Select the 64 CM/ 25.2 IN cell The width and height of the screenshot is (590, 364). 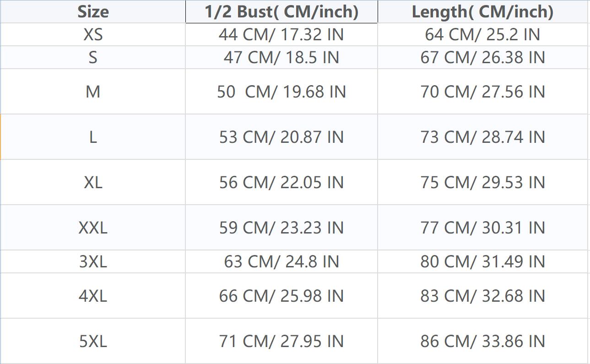[x=482, y=34]
